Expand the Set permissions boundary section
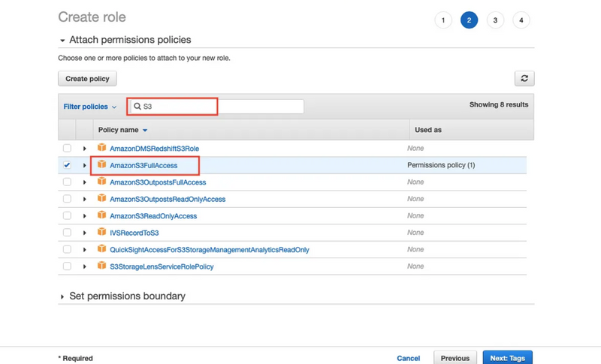 [126, 296]
